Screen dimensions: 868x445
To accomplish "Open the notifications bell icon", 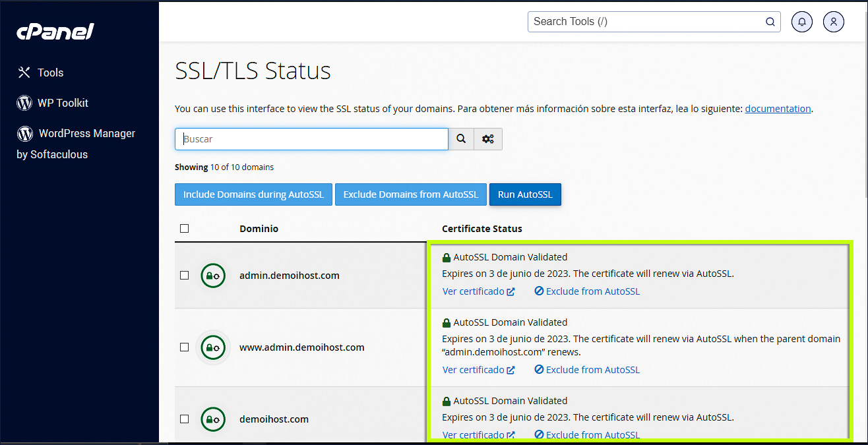I will point(801,21).
